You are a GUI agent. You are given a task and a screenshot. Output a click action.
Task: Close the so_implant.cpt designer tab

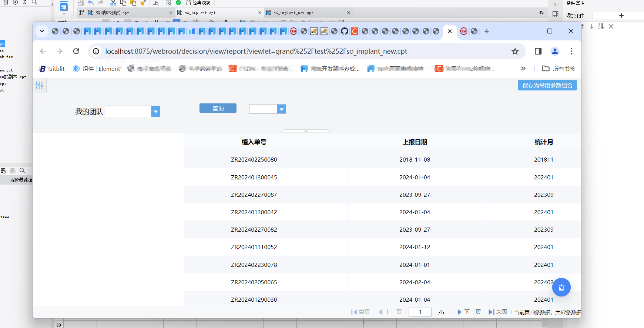point(260,13)
